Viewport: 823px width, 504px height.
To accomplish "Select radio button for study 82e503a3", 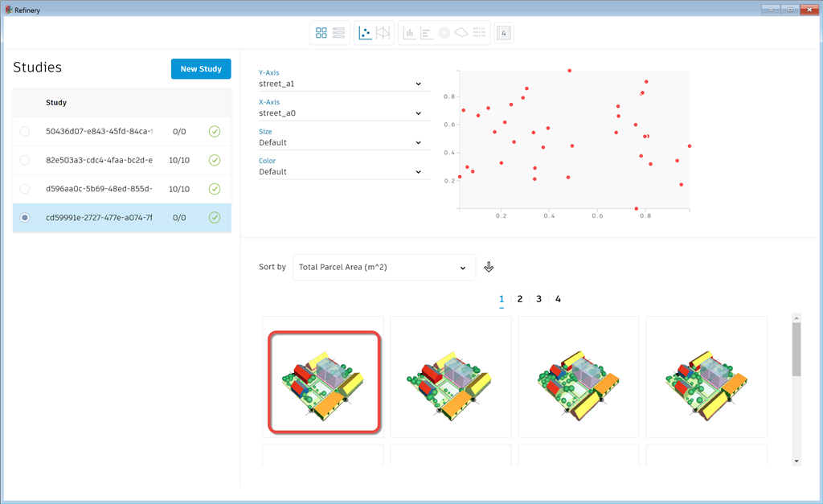I will [x=25, y=160].
